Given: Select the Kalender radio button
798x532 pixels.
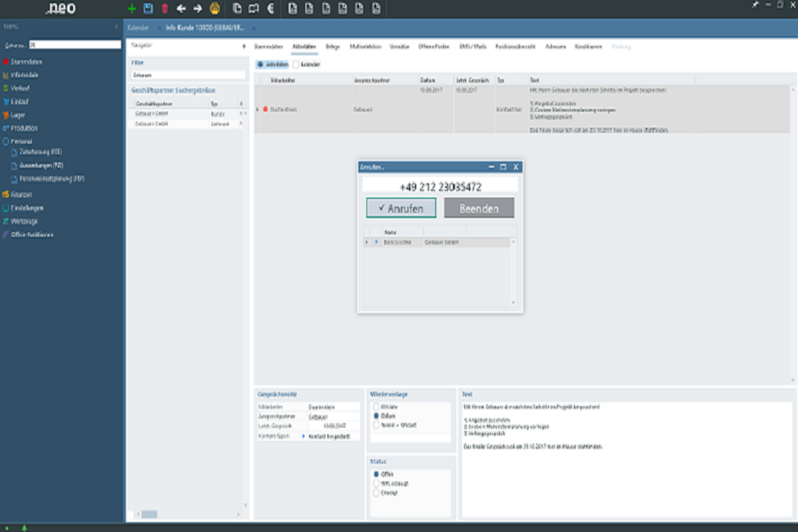Looking at the screenshot, I should (296, 65).
